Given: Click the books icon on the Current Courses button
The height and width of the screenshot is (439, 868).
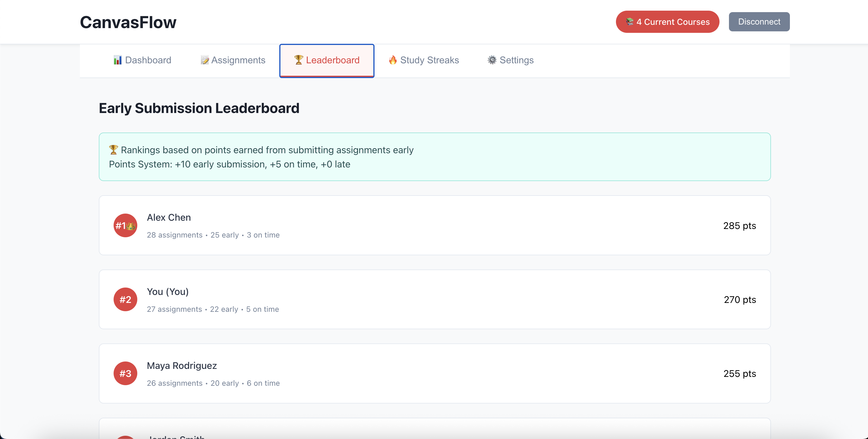Looking at the screenshot, I should click(x=630, y=22).
